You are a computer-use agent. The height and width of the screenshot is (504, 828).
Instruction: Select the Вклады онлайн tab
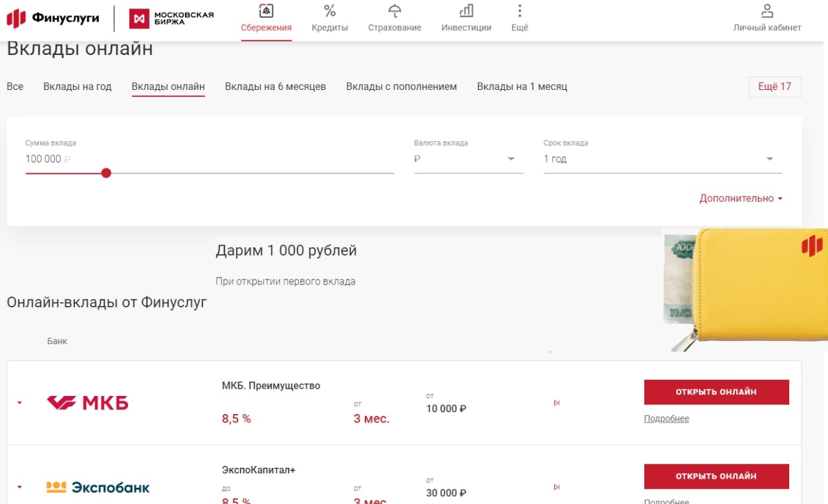[x=168, y=87]
